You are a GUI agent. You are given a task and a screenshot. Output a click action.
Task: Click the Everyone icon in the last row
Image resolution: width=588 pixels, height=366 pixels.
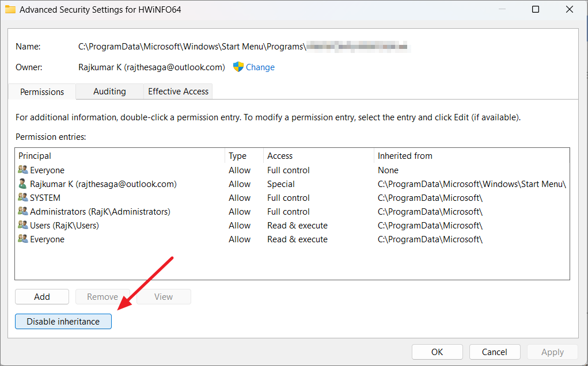click(22, 239)
